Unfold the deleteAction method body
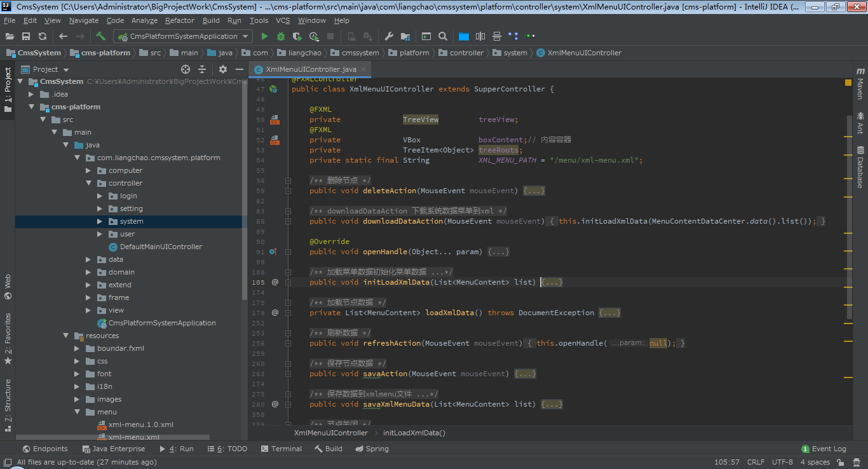 point(288,191)
